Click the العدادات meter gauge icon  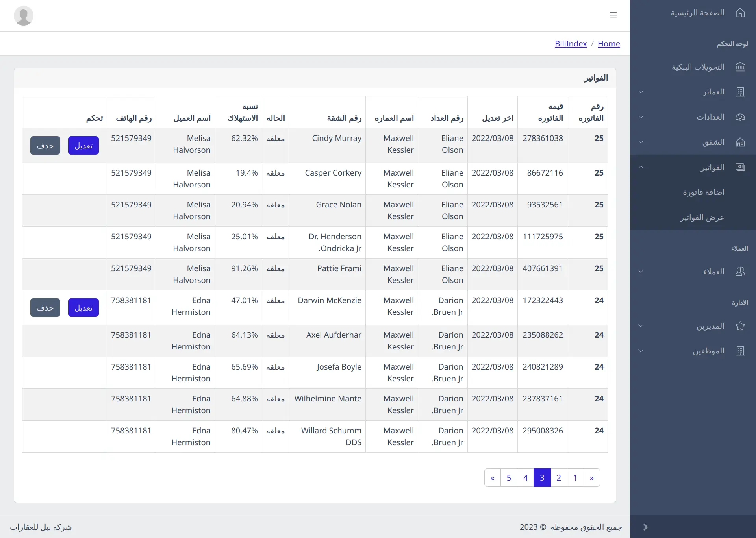click(x=740, y=117)
